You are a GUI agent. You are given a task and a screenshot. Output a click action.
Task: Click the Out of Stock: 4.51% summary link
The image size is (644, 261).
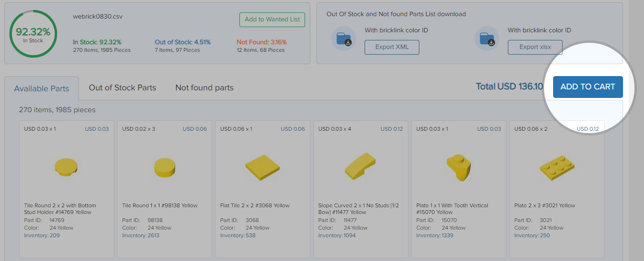(x=183, y=42)
